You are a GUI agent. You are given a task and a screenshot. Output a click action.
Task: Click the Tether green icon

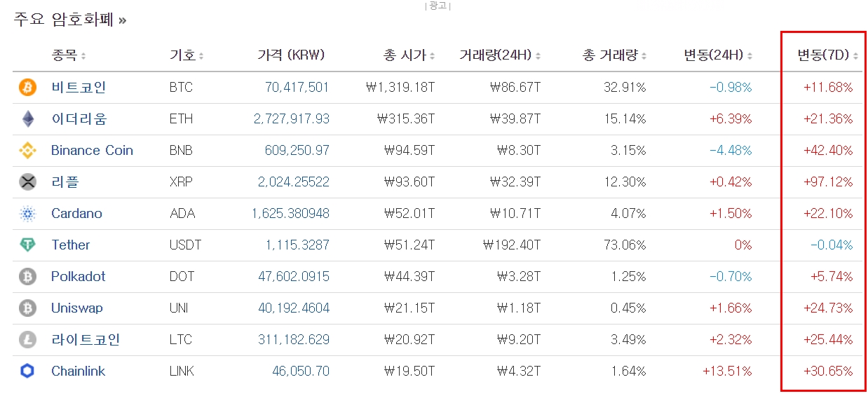27,245
